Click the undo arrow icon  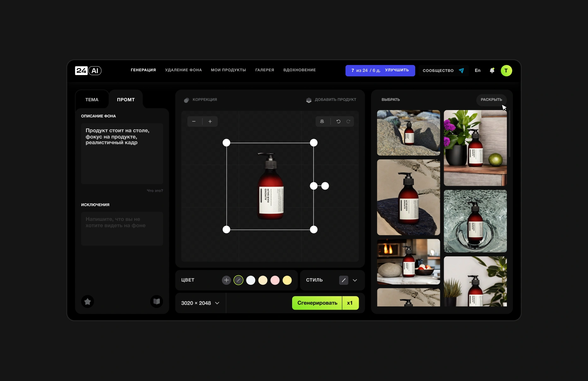pyautogui.click(x=338, y=121)
